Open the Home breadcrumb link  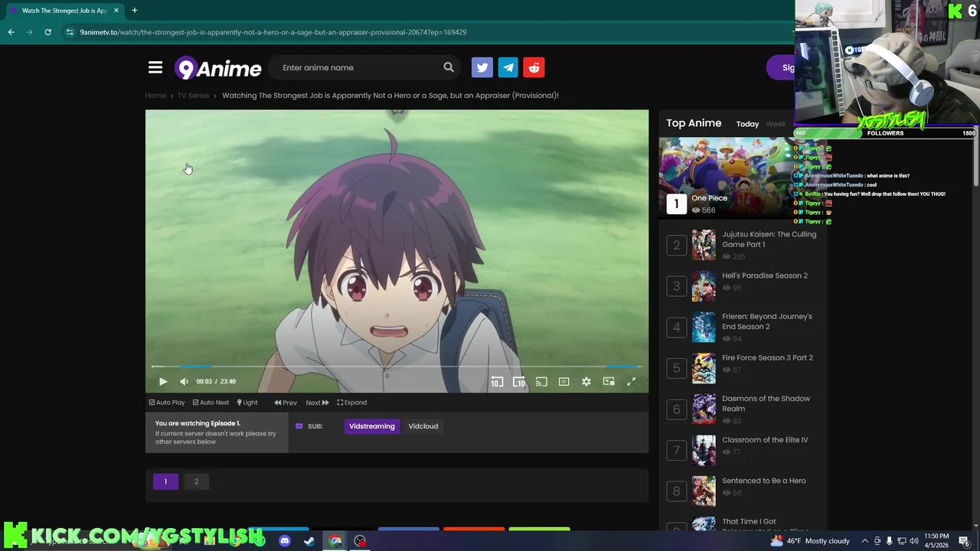click(x=155, y=96)
